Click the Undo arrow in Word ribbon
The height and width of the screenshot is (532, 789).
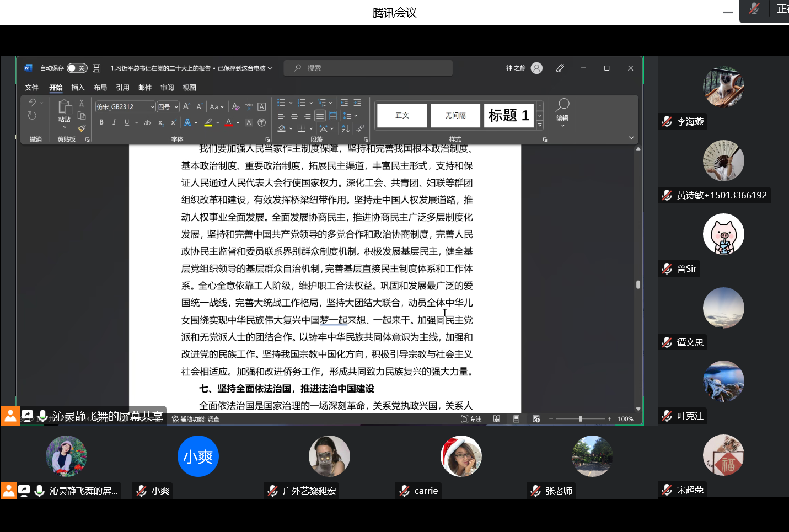32,103
